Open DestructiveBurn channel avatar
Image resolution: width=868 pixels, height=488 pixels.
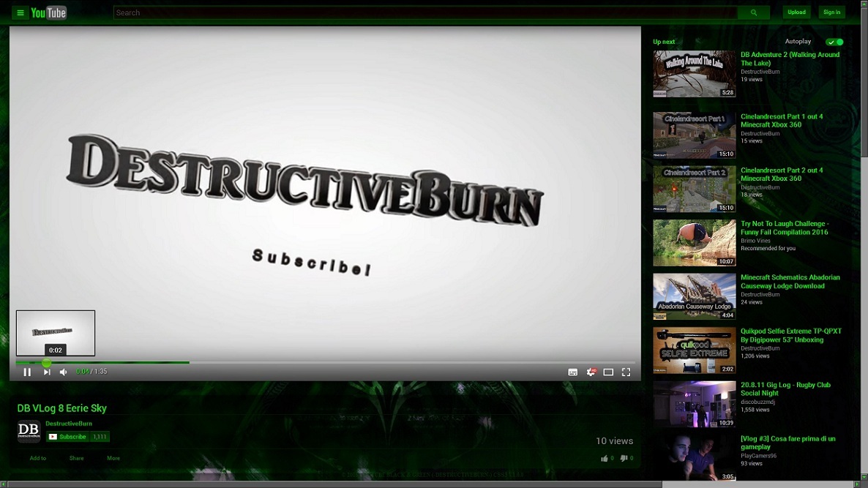coord(29,430)
